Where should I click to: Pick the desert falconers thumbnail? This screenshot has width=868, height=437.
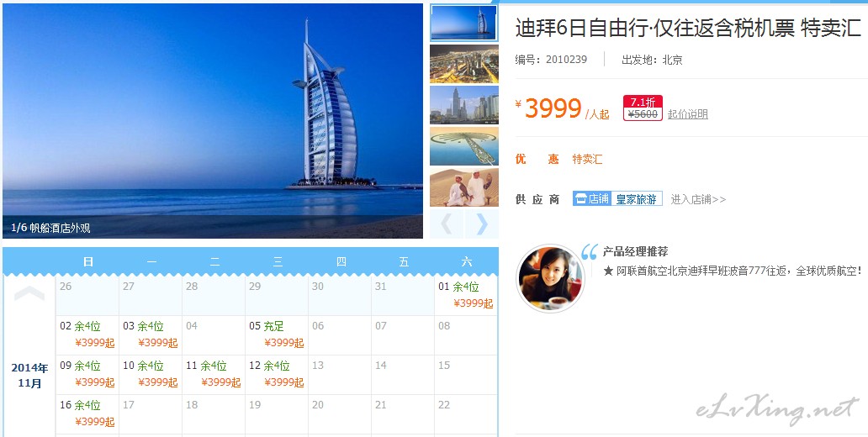pos(464,187)
